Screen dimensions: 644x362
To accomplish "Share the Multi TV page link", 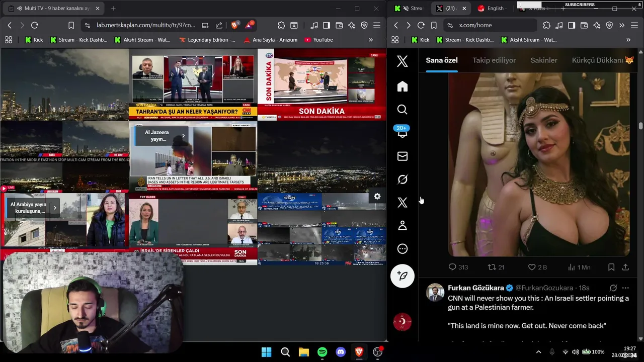I will click(219, 25).
